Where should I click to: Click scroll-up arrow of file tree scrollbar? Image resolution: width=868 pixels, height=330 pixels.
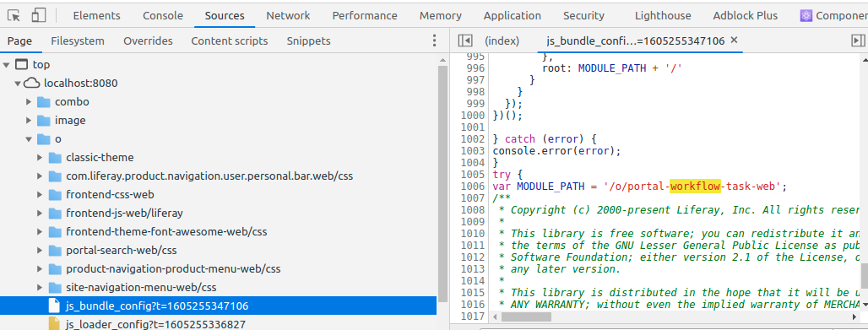point(442,59)
